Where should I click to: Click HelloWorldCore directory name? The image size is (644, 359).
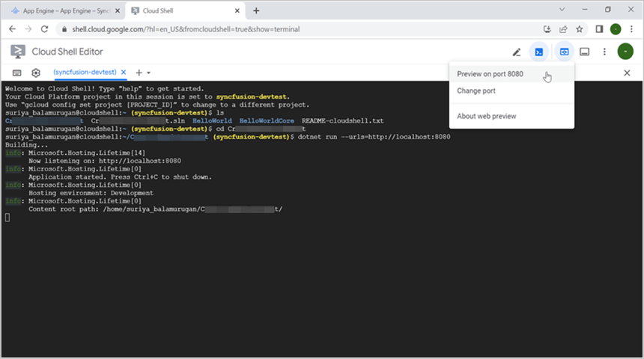pyautogui.click(x=267, y=121)
